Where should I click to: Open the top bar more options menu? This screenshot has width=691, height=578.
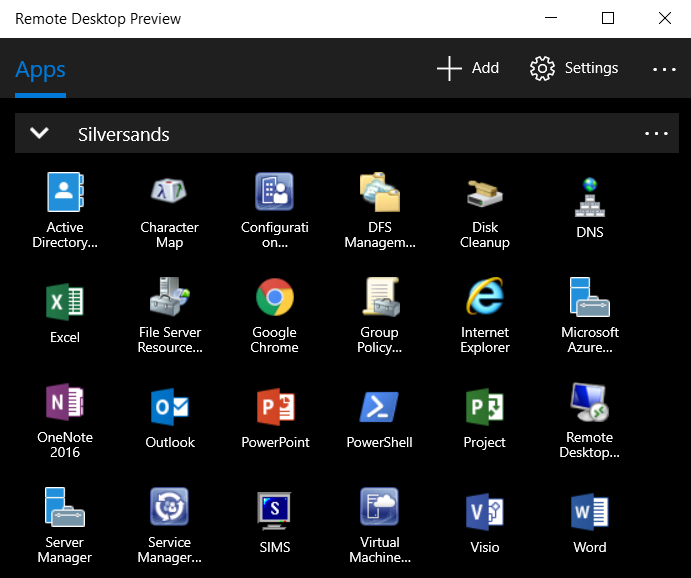664,69
